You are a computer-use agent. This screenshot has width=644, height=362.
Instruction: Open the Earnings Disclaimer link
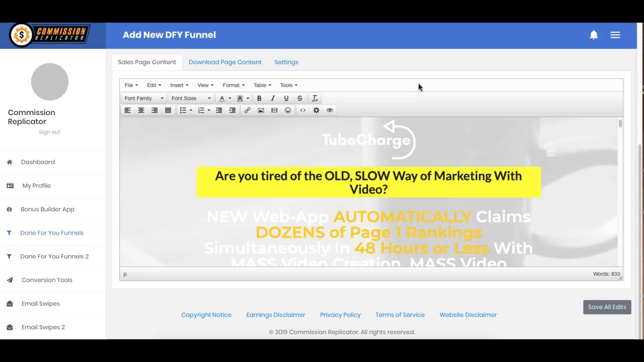pos(276,315)
